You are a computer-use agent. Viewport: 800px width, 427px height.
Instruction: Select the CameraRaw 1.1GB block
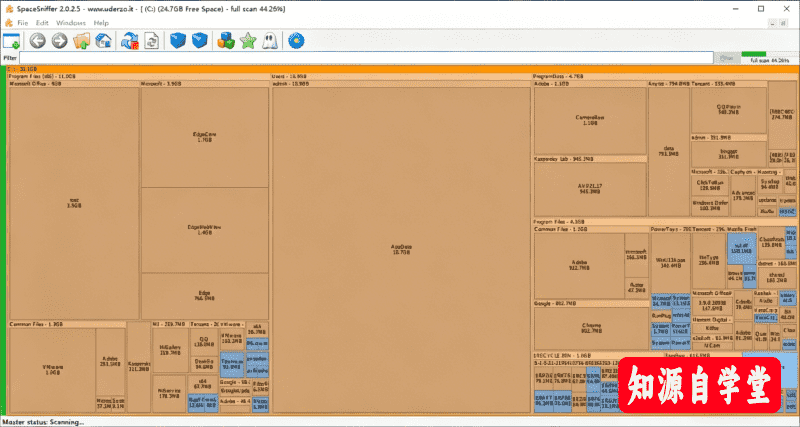[590, 120]
